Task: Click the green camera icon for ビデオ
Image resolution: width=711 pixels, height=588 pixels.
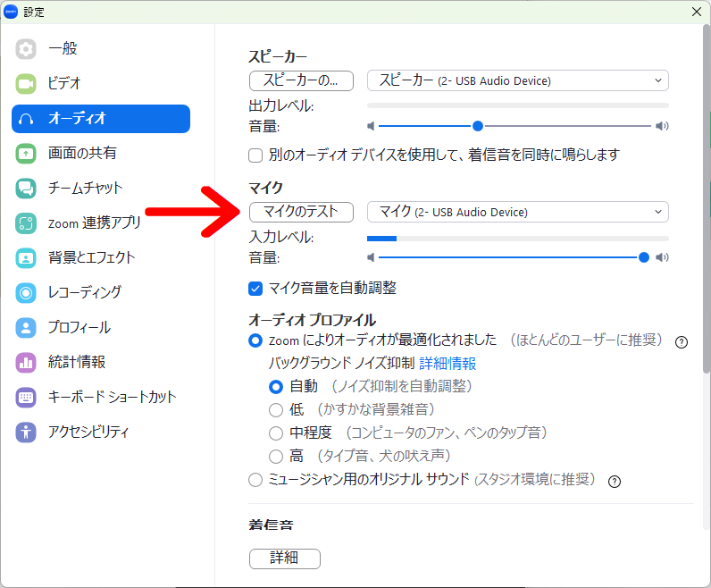Action: click(x=26, y=83)
